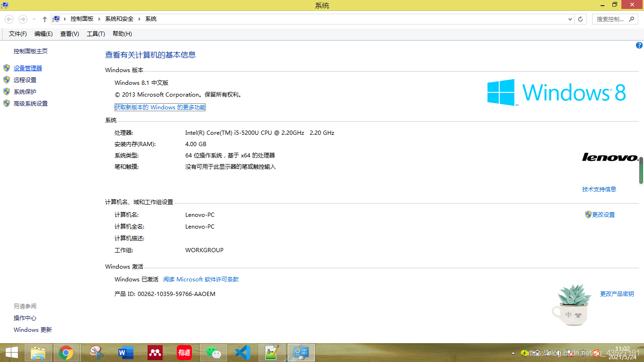Screen dimensions: 644x362
Task: Toggle the 中 input method tray indicator
Action: 583,353
